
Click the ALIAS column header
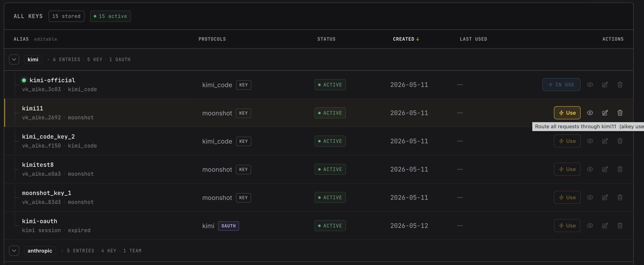point(21,39)
